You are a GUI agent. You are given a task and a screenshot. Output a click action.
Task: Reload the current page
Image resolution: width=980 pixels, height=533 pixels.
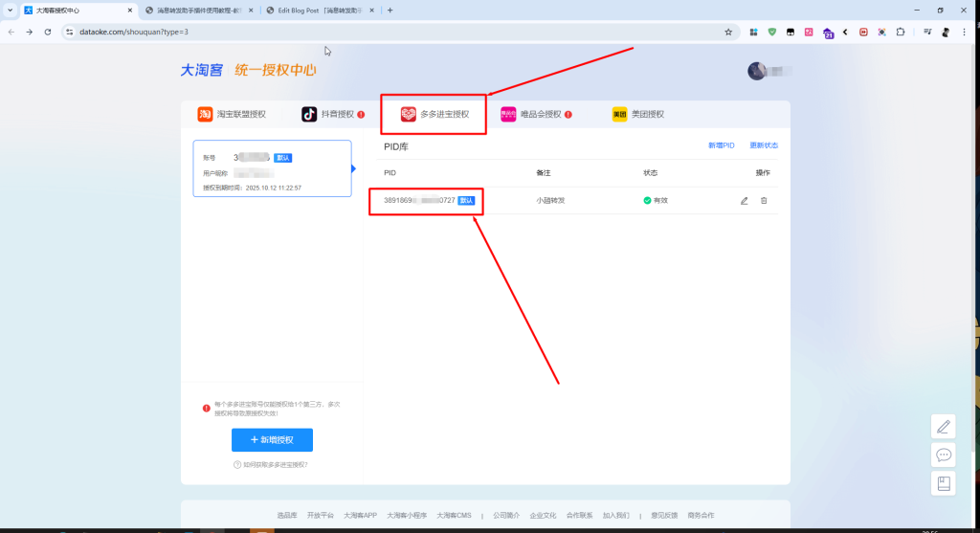point(48,32)
